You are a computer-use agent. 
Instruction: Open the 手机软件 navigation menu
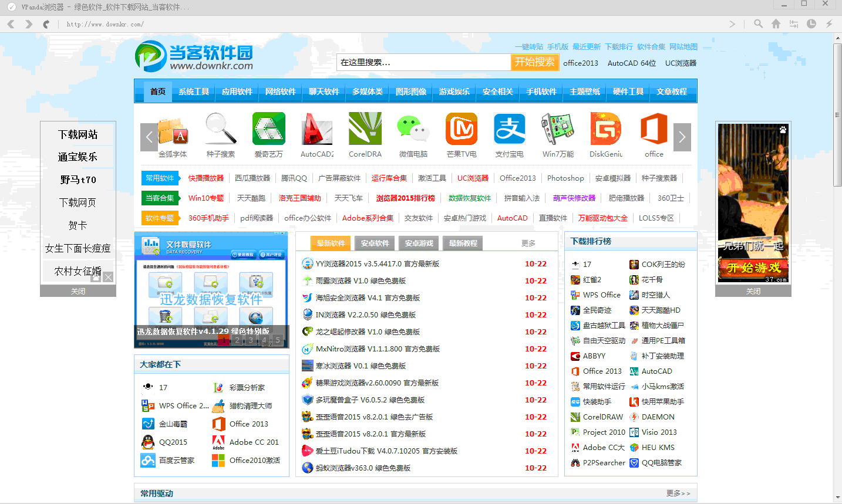tap(541, 92)
